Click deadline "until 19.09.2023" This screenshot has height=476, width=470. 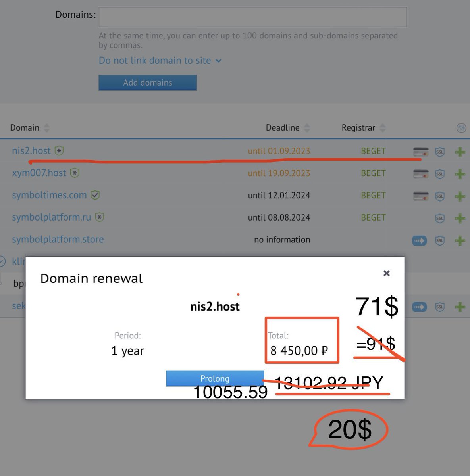[279, 173]
